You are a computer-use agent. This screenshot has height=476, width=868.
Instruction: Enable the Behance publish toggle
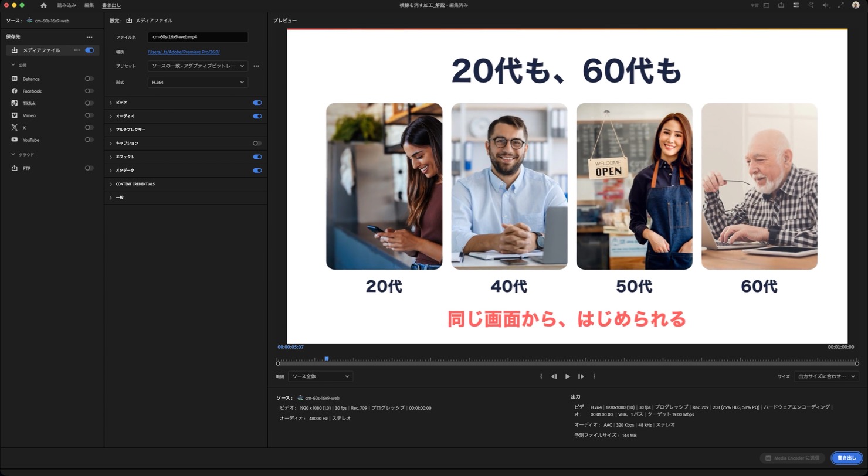point(89,79)
